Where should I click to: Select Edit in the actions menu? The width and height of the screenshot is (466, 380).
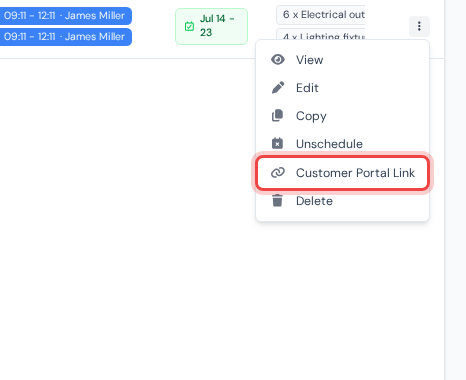click(x=342, y=88)
